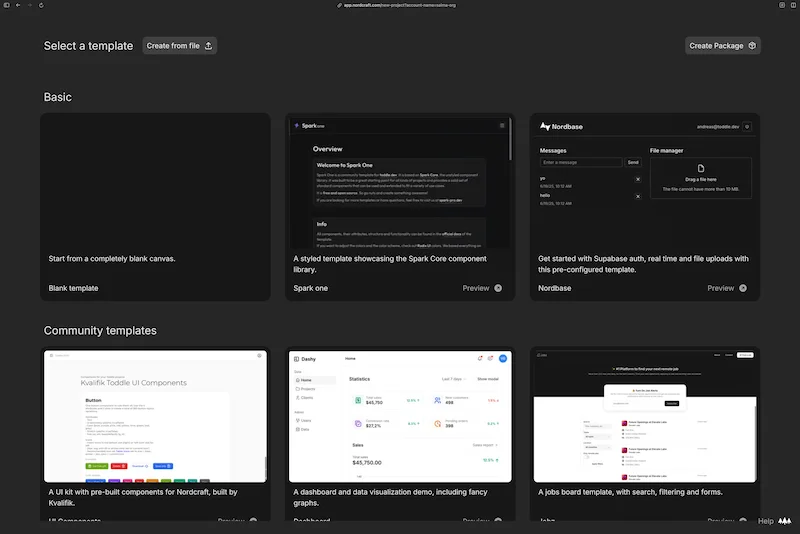Screen dimensions: 800x534
Task: Click the second-to-last icon in the browser's top-right corner
Action: pos(782,5)
